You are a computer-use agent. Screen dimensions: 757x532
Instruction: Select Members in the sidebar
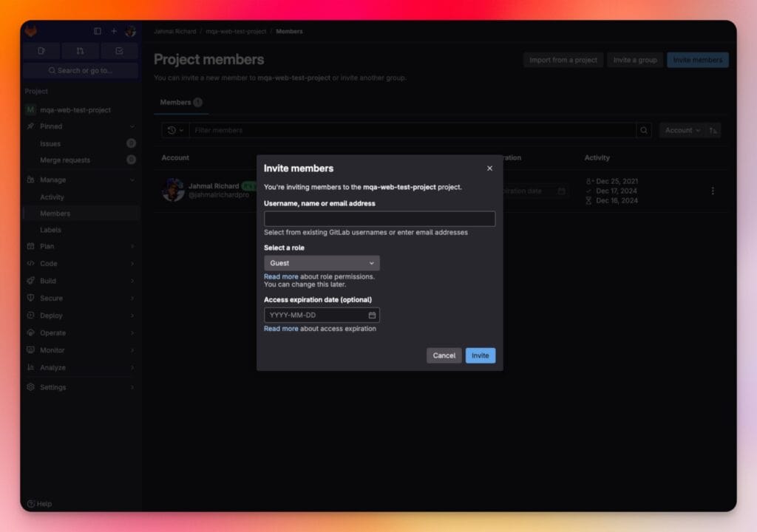[x=80, y=214]
